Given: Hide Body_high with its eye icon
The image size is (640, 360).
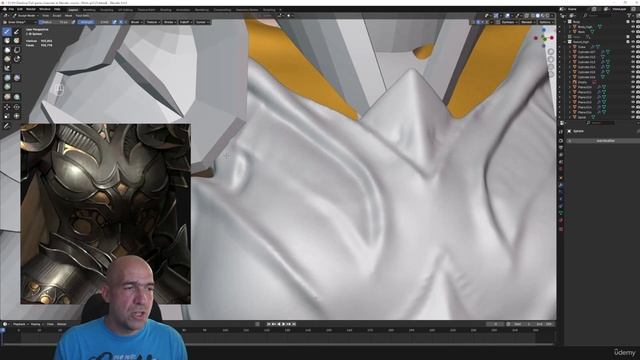Looking at the screenshot, I should pyautogui.click(x=633, y=27).
